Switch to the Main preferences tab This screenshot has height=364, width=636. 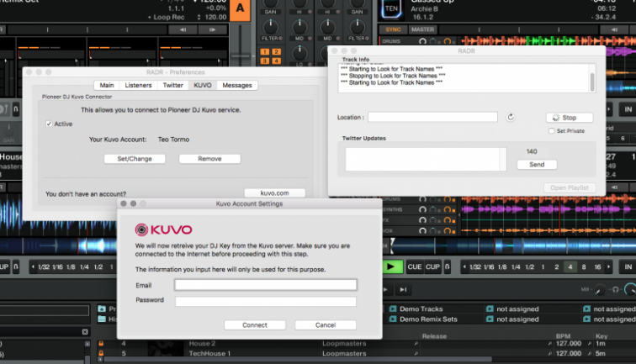pyautogui.click(x=107, y=85)
